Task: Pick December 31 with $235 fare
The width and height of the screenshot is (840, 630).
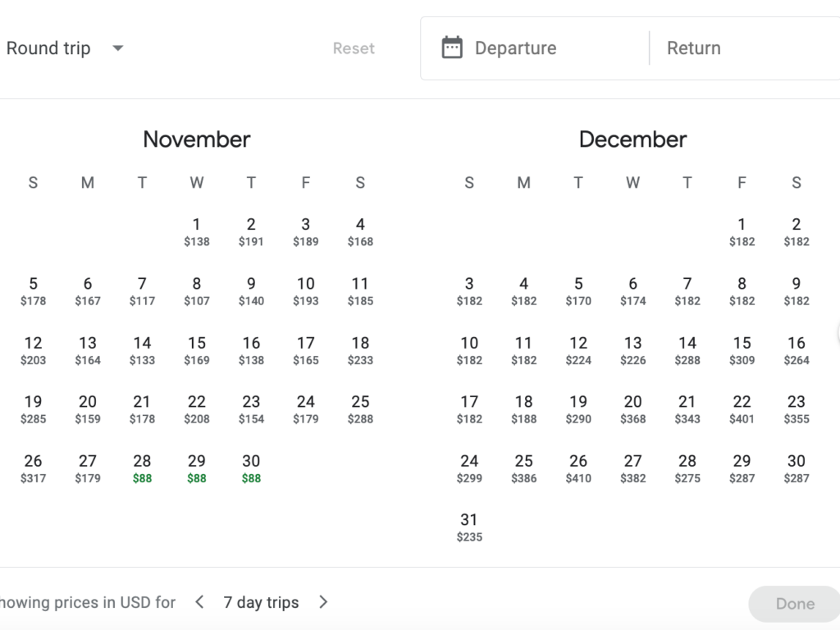Action: (x=469, y=527)
